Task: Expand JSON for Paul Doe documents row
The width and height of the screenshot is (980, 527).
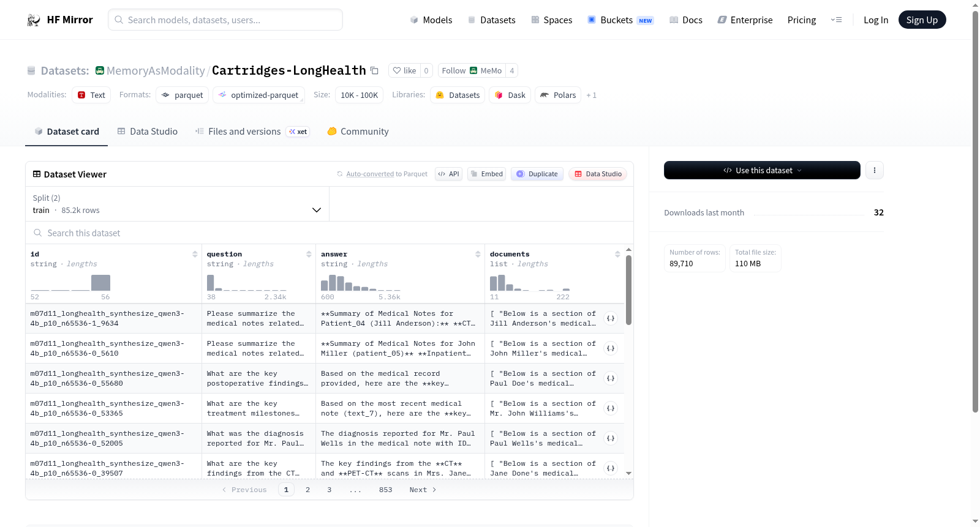Action: point(611,378)
